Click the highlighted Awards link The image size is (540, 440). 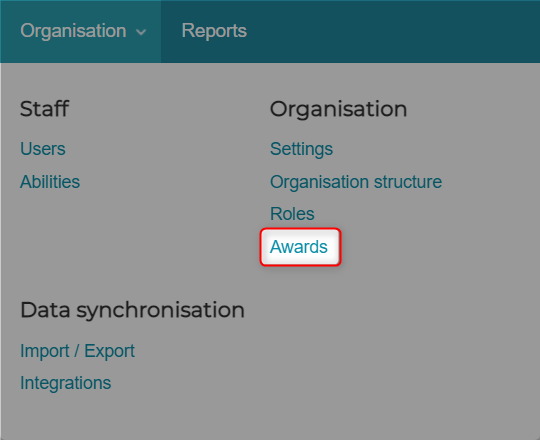pyautogui.click(x=299, y=247)
